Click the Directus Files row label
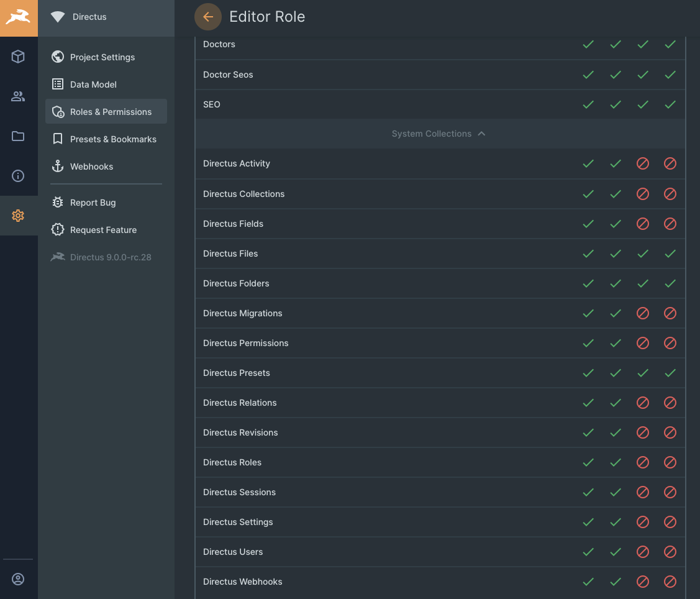Screen dimensions: 700x599 tap(230, 254)
